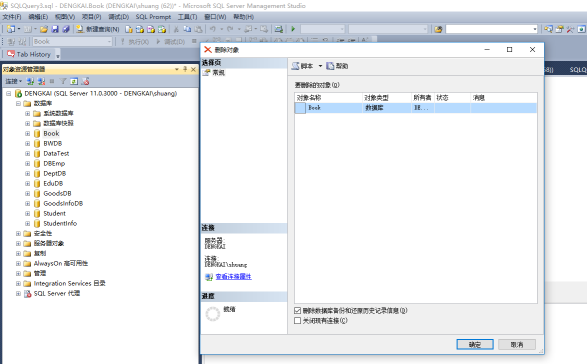This screenshot has height=364, width=587.
Task: Select 系统数据库 (System Databases) folder
Action: tap(58, 113)
